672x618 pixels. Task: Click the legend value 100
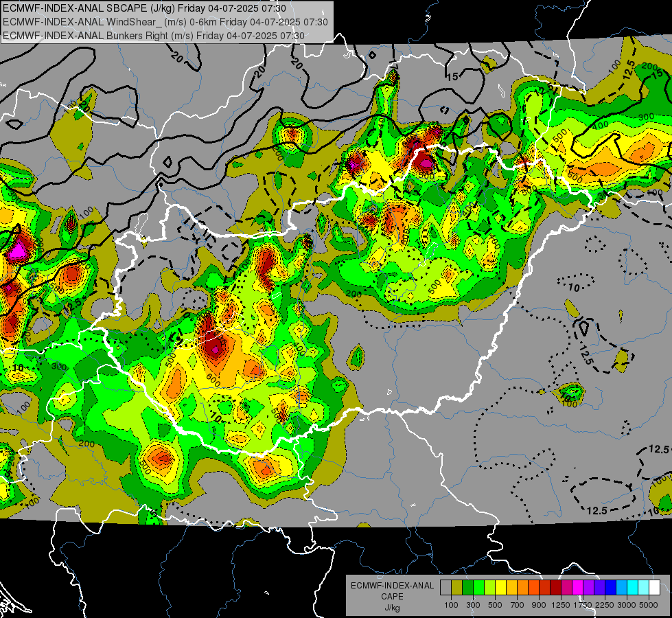click(451, 605)
